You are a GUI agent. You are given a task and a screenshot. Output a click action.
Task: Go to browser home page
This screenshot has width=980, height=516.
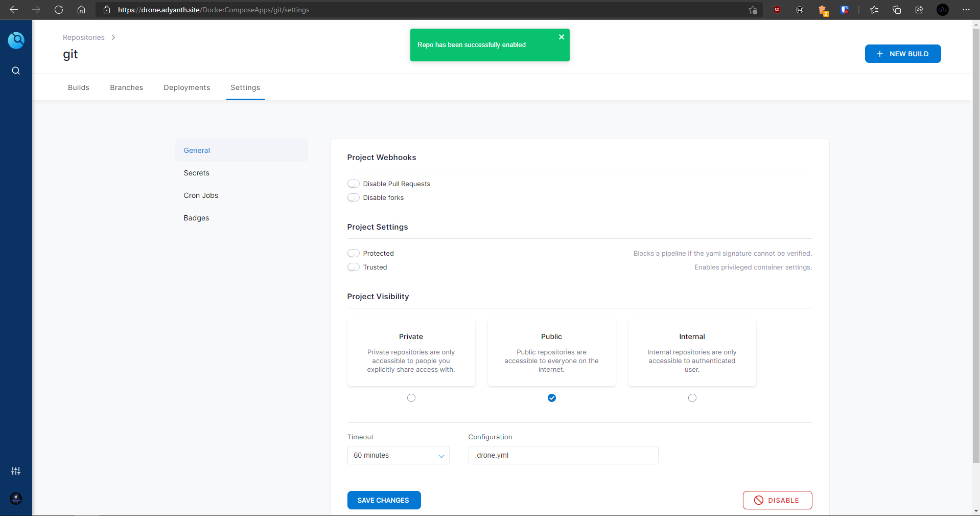[x=81, y=10]
